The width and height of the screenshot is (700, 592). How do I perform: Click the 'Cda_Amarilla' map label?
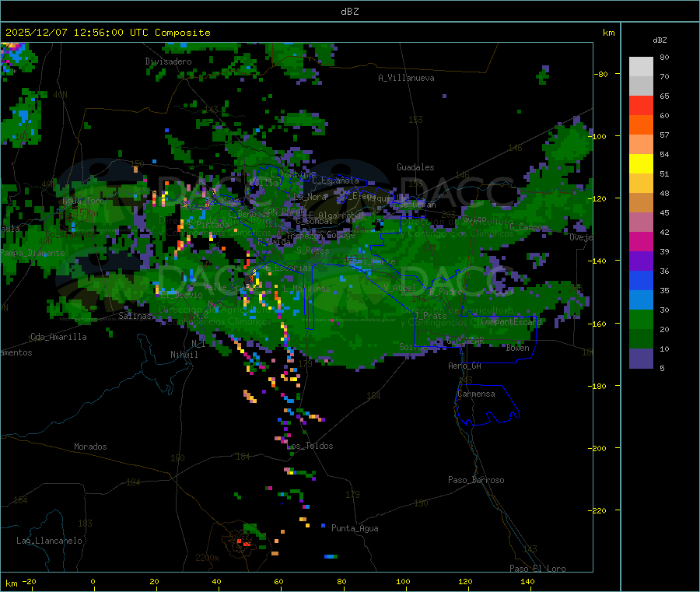[58, 337]
